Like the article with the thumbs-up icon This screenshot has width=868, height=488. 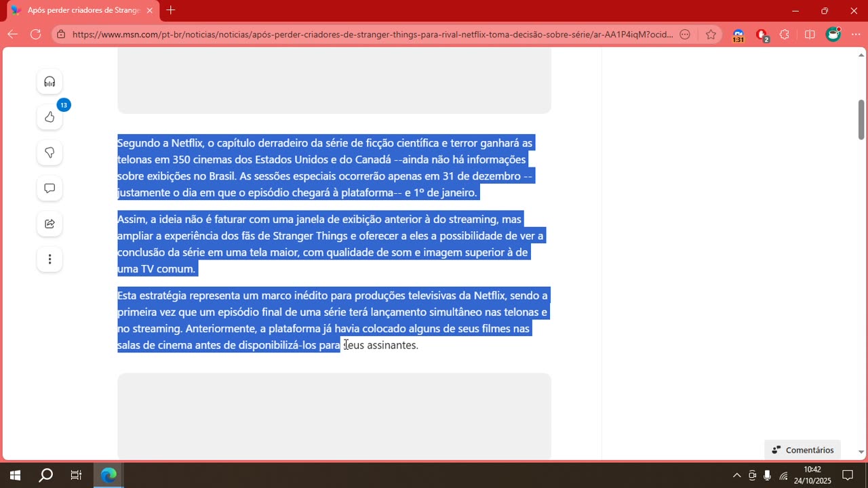pos(50,117)
